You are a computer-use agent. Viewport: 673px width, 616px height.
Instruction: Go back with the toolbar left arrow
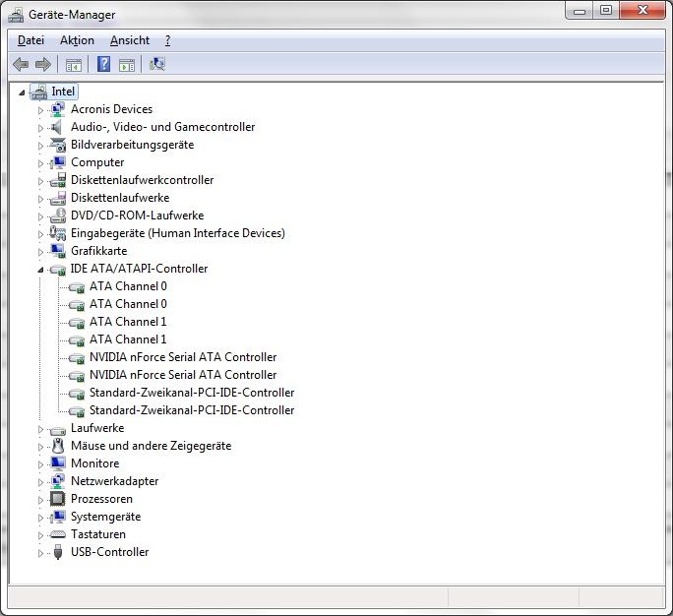pos(21,65)
